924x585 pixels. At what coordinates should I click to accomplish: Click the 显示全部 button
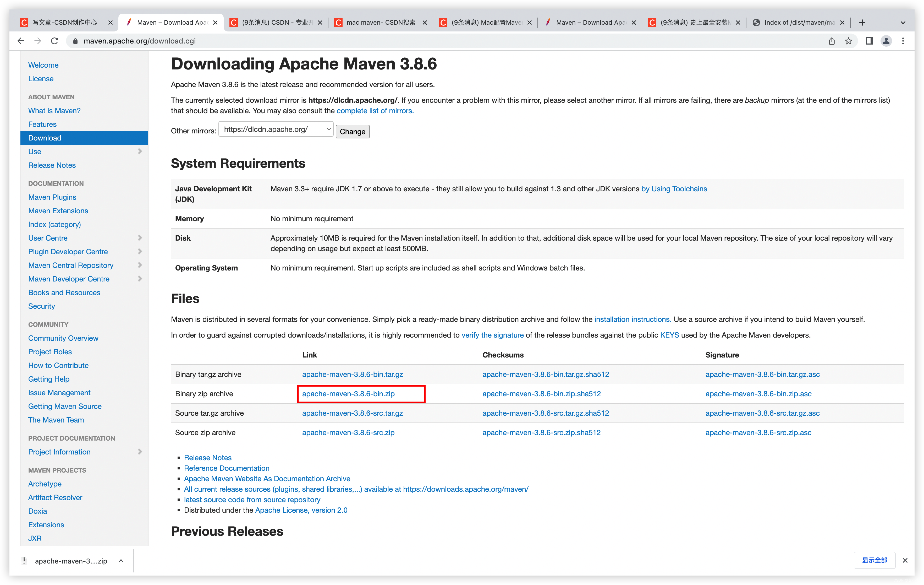(x=874, y=560)
